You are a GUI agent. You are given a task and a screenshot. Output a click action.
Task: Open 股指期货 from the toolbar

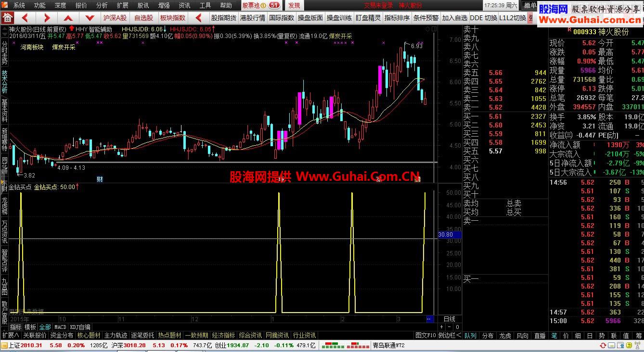click(224, 18)
